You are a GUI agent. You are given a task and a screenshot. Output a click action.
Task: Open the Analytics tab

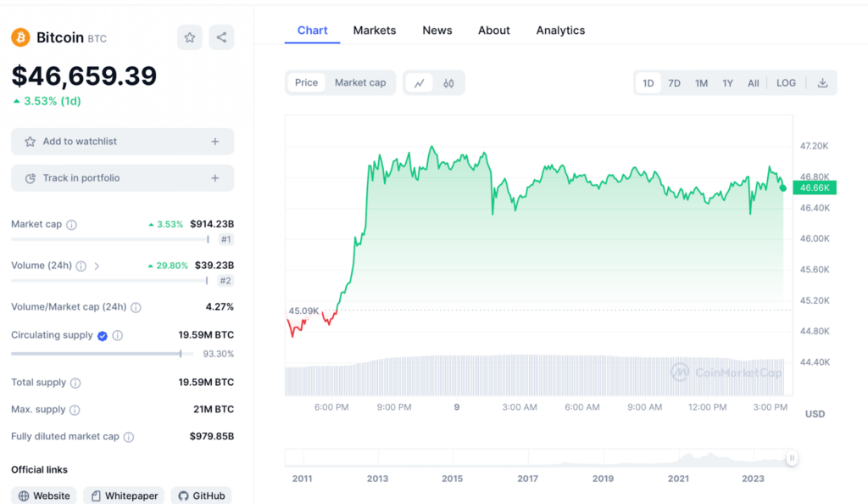[560, 31]
